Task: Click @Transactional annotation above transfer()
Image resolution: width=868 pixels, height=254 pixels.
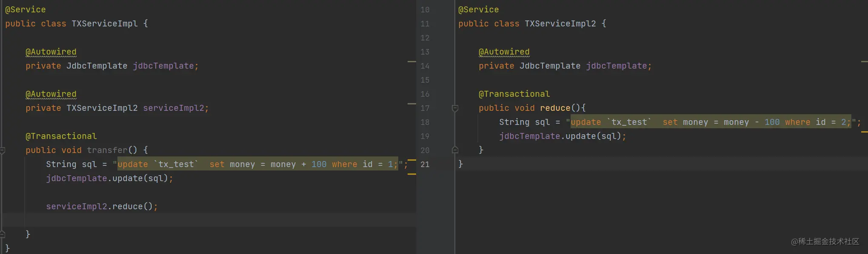Action: click(x=61, y=136)
